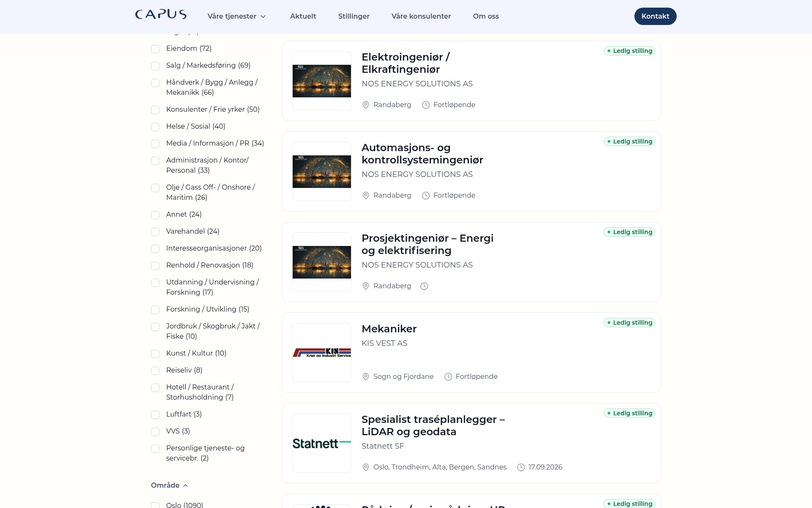Click Oslo, Trondheim, Alta, Bergen, Sandnes text
Viewport: 812px width, 508px height.
coord(440,467)
